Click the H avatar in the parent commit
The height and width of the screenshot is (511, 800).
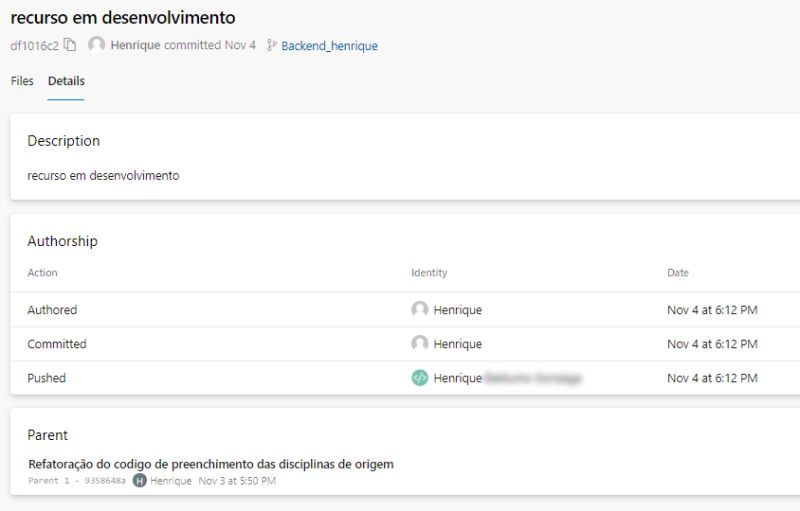pyautogui.click(x=139, y=480)
